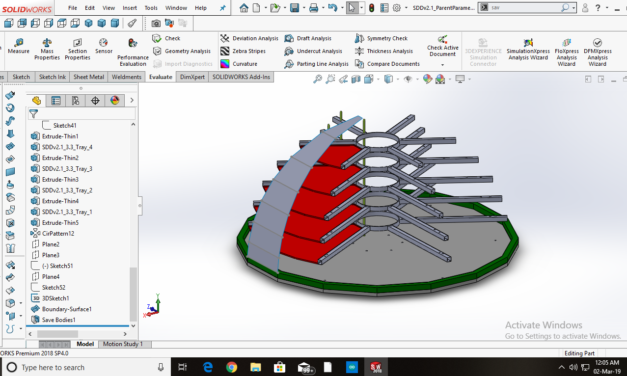This screenshot has width=627, height=376.
Task: Select the Sensor tool
Action: click(104, 46)
